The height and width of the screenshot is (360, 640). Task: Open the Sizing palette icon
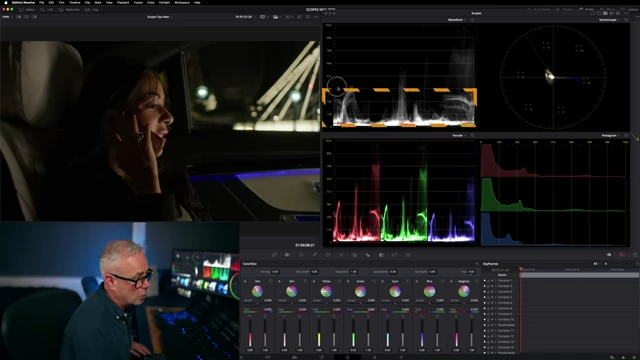pyautogui.click(x=394, y=255)
